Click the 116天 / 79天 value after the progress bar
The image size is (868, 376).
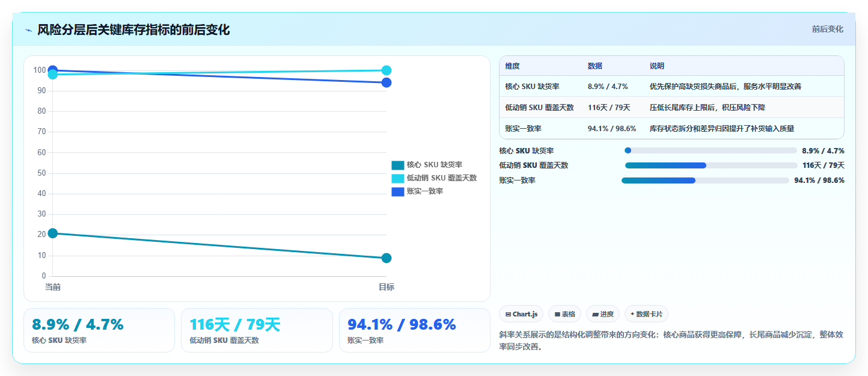tap(823, 165)
